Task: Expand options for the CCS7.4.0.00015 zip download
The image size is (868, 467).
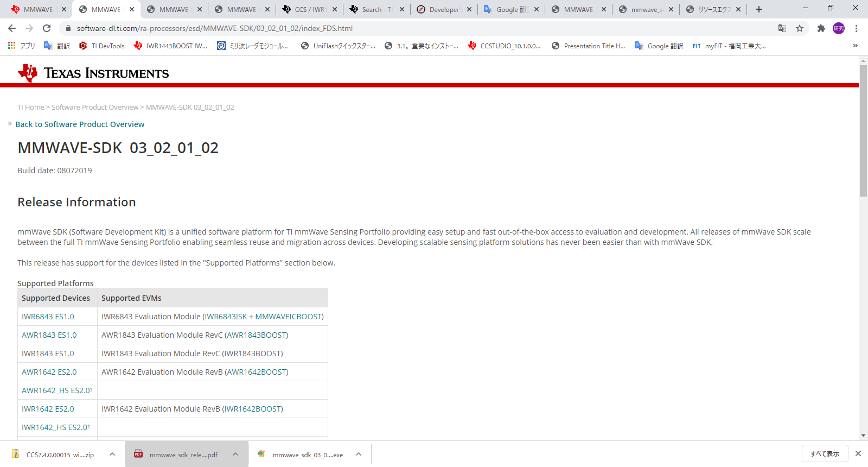Action: click(x=112, y=454)
